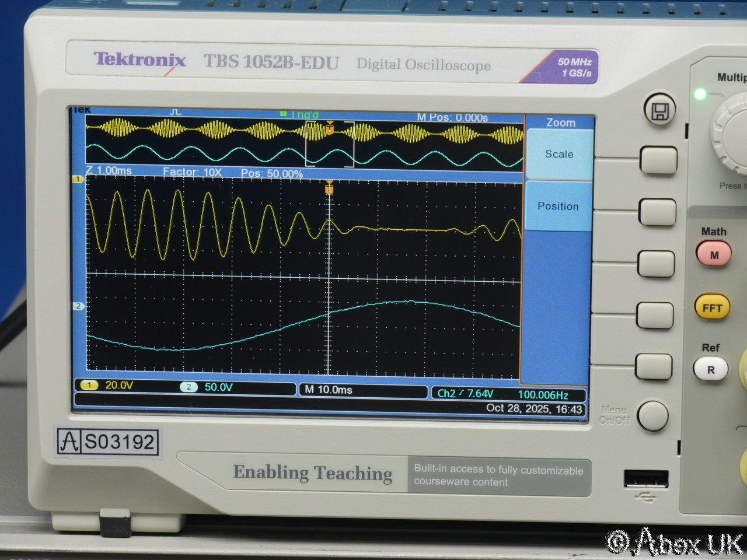Toggle the Menu On/Off button
747x560 pixels.
point(652,415)
